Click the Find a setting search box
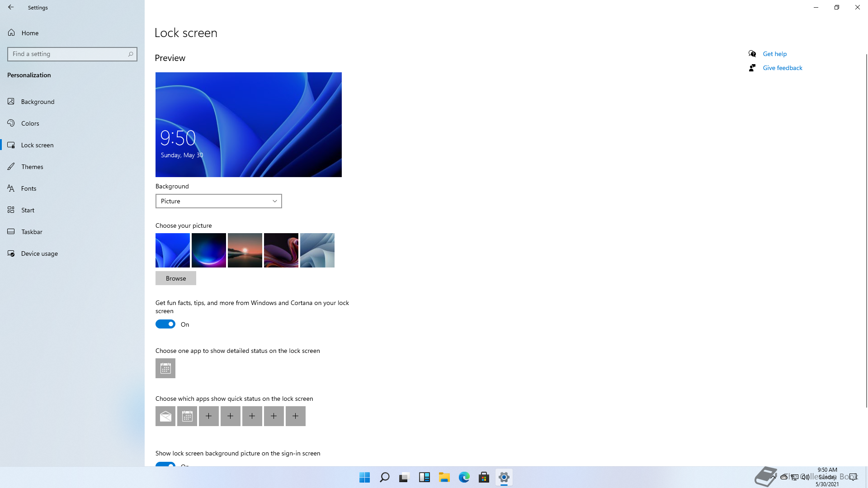Screen dimensions: 868x488 click(72, 54)
